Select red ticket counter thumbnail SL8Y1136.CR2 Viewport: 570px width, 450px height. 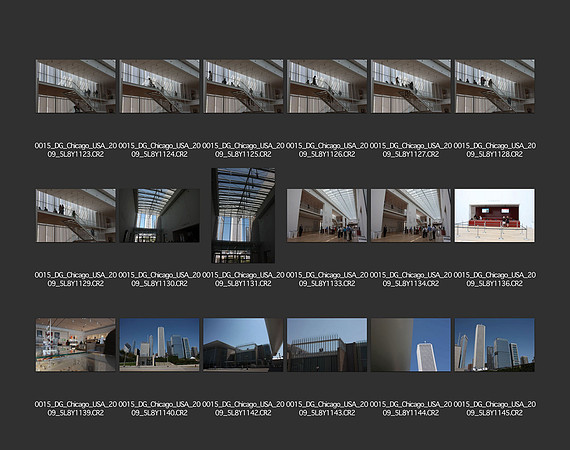point(494,215)
